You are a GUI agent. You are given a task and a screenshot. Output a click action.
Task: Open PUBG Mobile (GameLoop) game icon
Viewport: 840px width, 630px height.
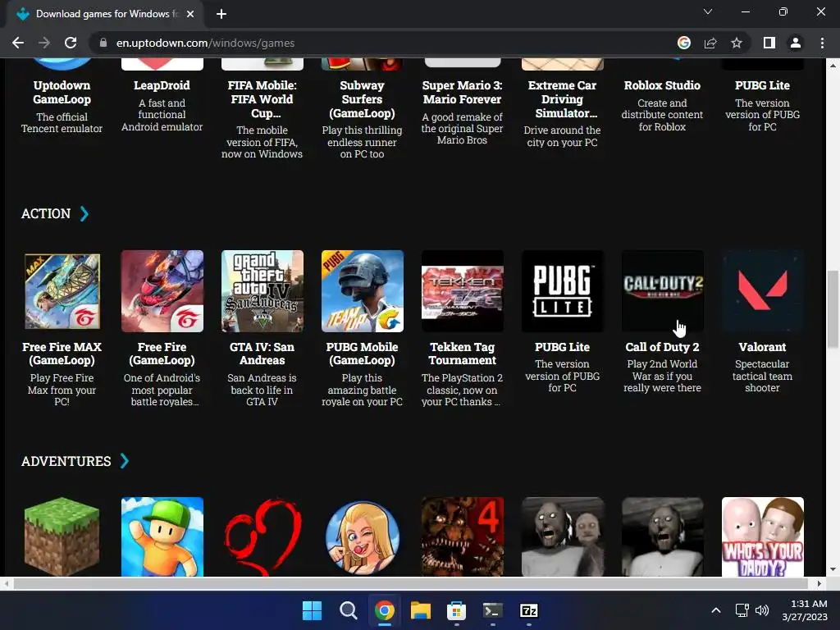tap(362, 291)
